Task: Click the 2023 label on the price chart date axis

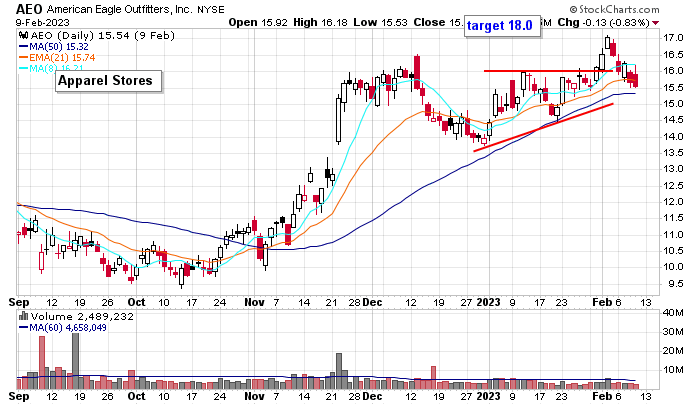Action: pyautogui.click(x=488, y=302)
